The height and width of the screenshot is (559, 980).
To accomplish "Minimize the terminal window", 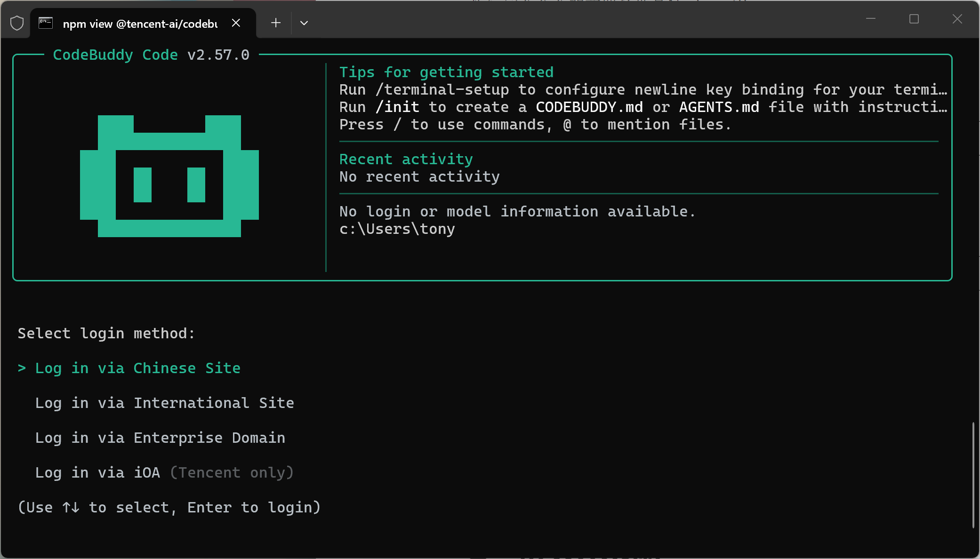I will tap(871, 19).
